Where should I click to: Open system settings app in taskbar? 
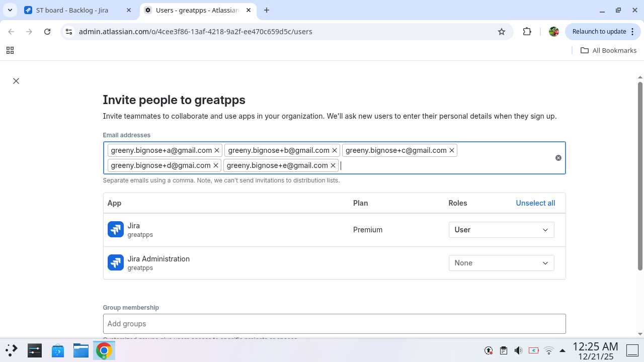35,350
